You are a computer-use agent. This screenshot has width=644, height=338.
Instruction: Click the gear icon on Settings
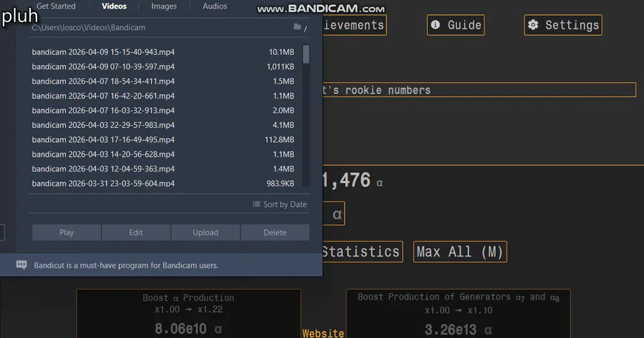pos(533,24)
